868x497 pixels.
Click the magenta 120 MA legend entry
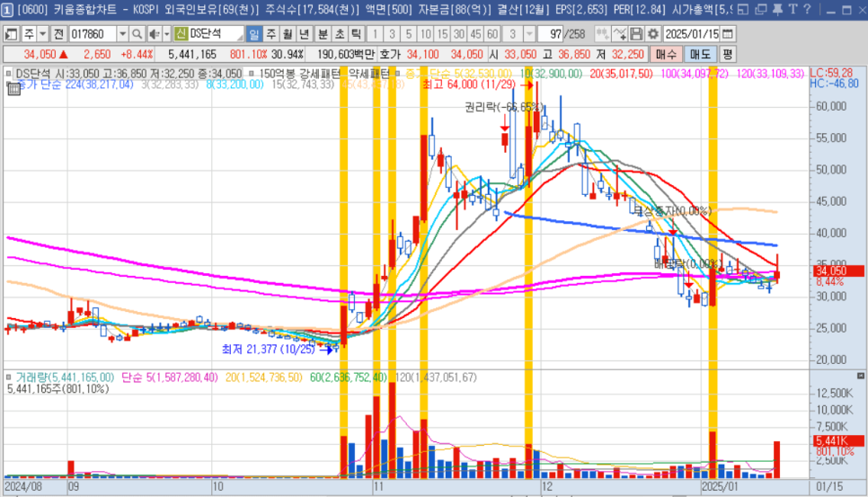point(771,74)
